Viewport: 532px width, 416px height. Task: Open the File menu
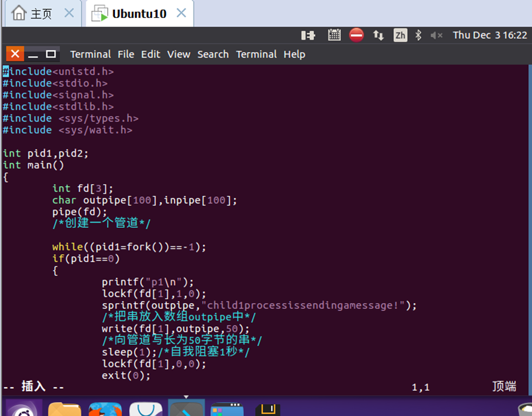point(126,54)
